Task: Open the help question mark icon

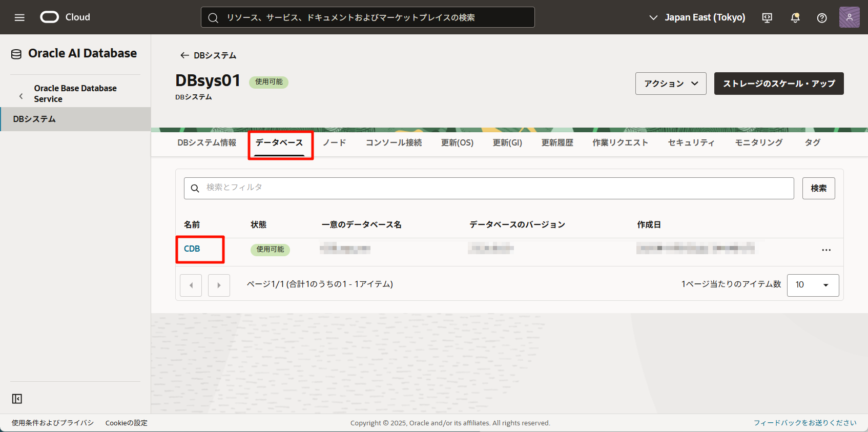Action: point(822,17)
